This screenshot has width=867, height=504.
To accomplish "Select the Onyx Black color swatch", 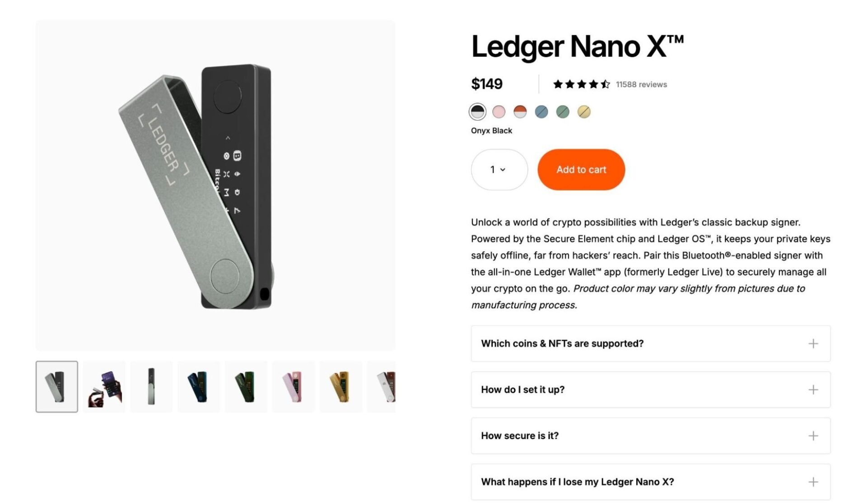I will pyautogui.click(x=477, y=111).
